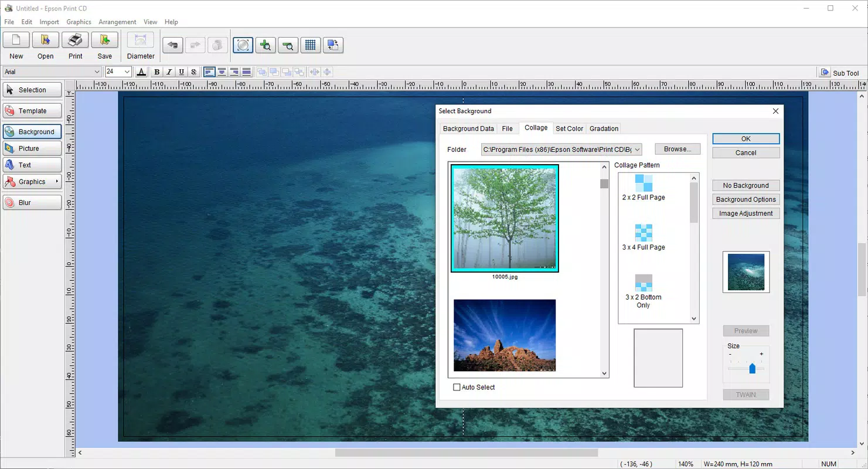Align text right
Screen dimensions: 868x469
click(234, 72)
